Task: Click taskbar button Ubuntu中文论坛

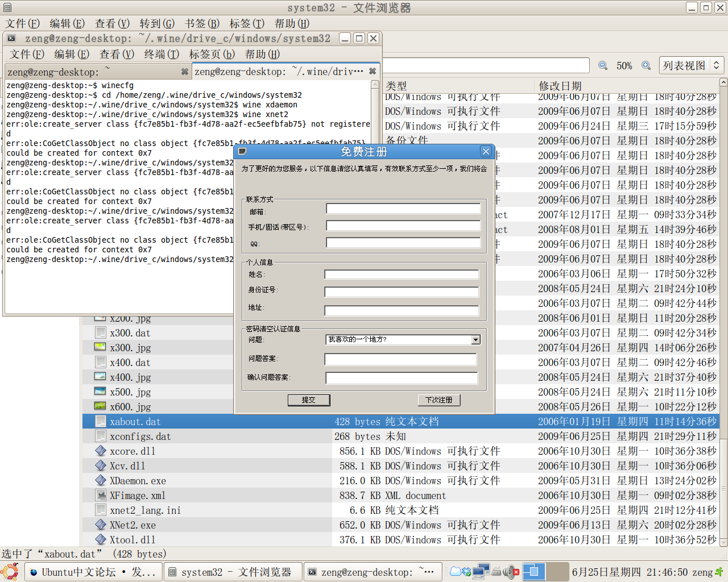Action: point(93,572)
